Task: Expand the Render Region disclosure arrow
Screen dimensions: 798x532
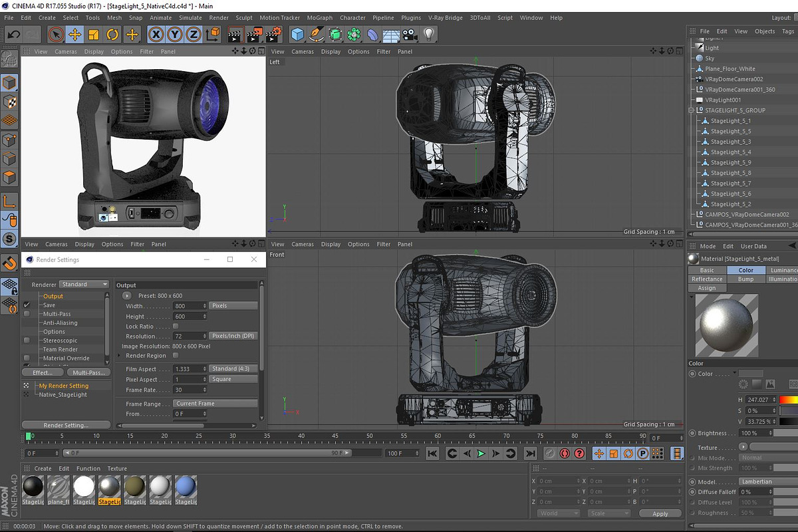Action: tap(119, 356)
